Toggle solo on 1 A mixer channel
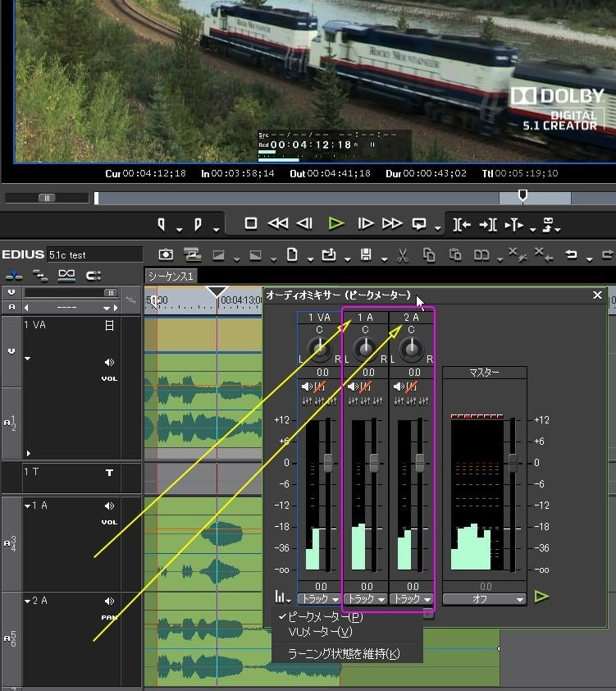This screenshot has width=616, height=691. [366, 387]
